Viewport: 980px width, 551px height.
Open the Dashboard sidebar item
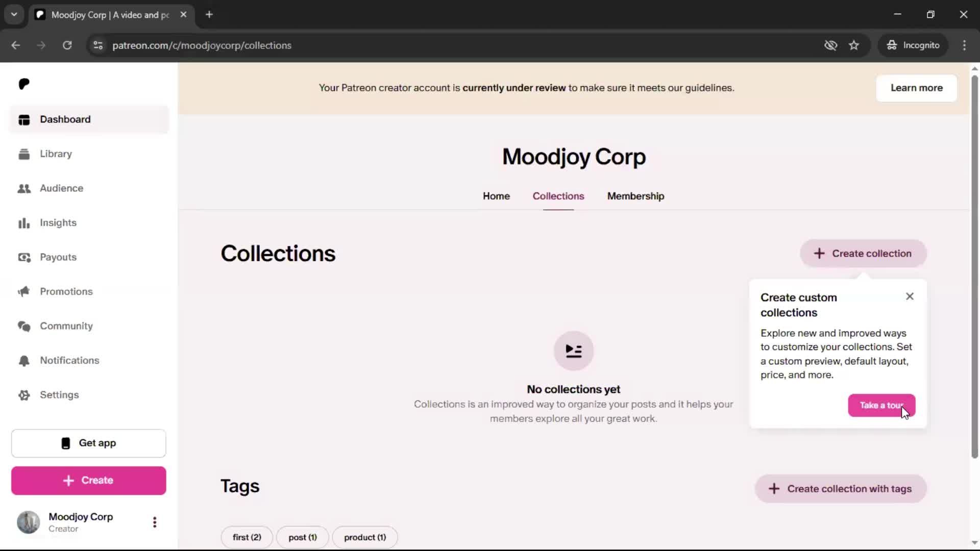tap(89, 119)
